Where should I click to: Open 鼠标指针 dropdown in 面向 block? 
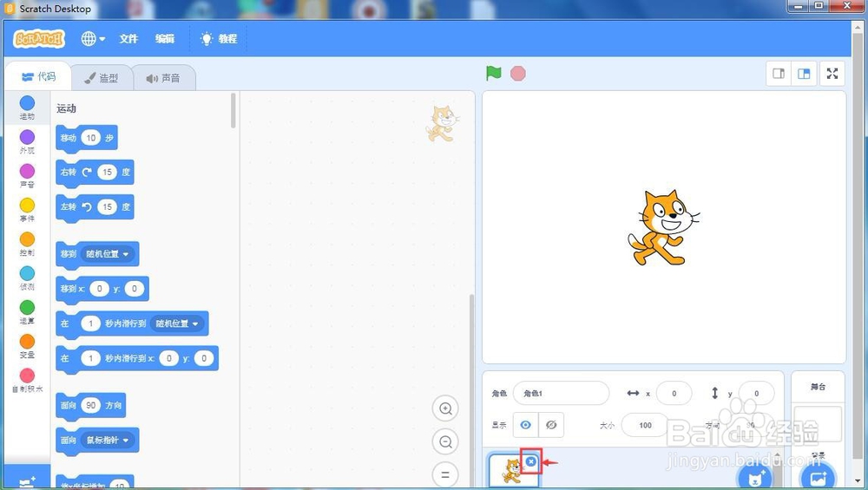tap(108, 441)
